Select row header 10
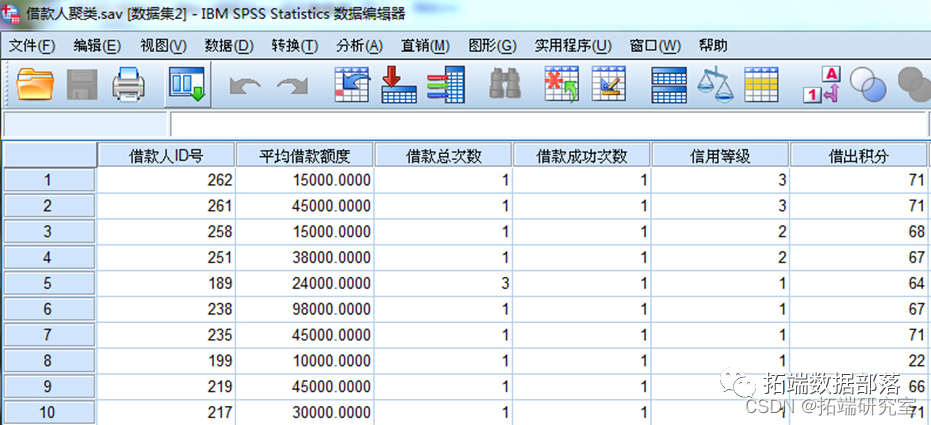Image resolution: width=931 pixels, height=425 pixels. coord(48,412)
